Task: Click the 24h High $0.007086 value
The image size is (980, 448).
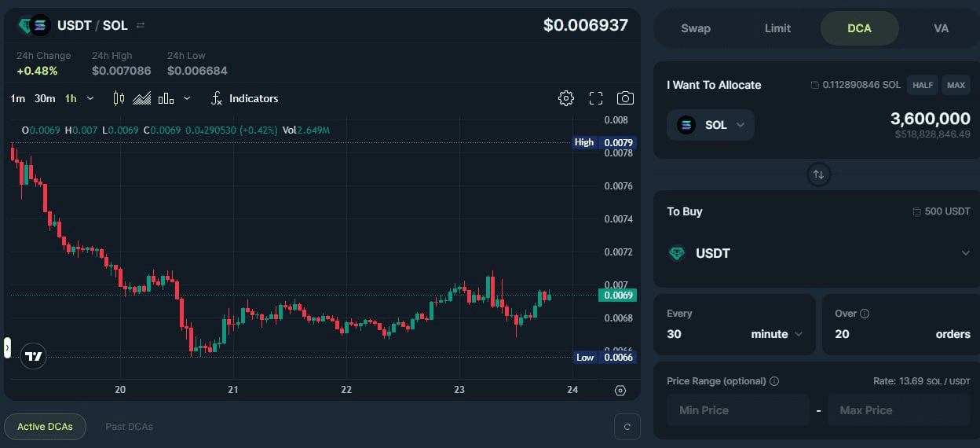Action: (122, 71)
